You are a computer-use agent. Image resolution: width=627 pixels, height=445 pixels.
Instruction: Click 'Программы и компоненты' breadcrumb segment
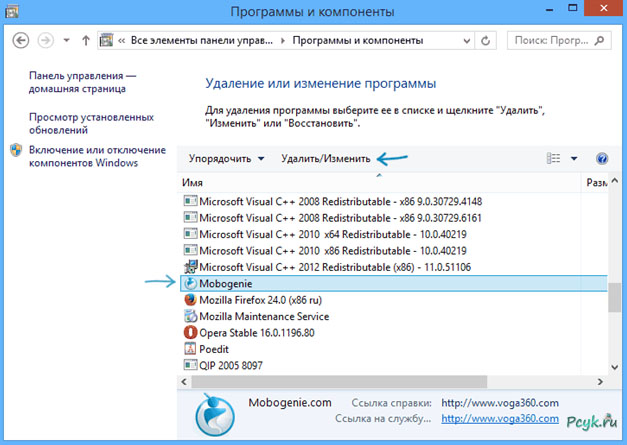[357, 40]
